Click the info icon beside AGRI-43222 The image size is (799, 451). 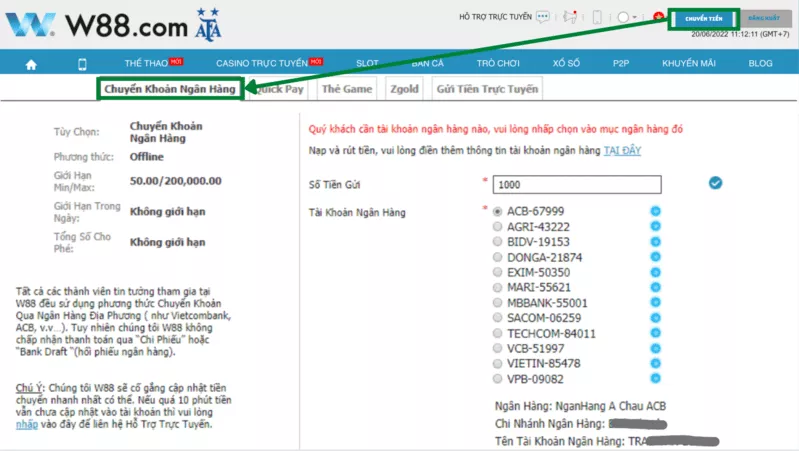point(655,226)
